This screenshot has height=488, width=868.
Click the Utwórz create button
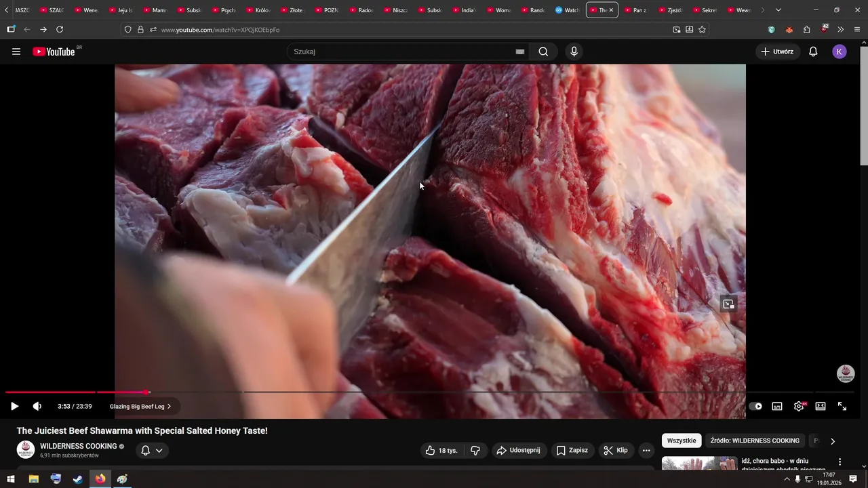[777, 52]
